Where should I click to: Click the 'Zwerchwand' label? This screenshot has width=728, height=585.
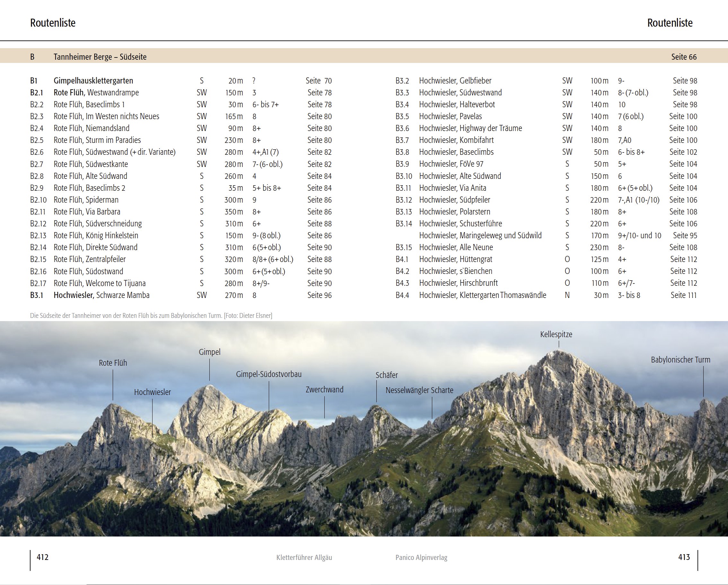(324, 389)
